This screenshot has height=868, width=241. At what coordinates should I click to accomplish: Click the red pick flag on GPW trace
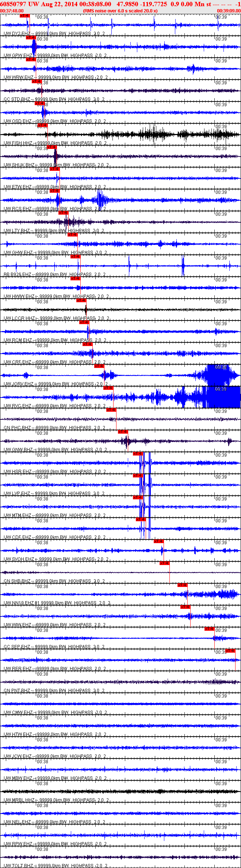pyautogui.click(x=31, y=38)
